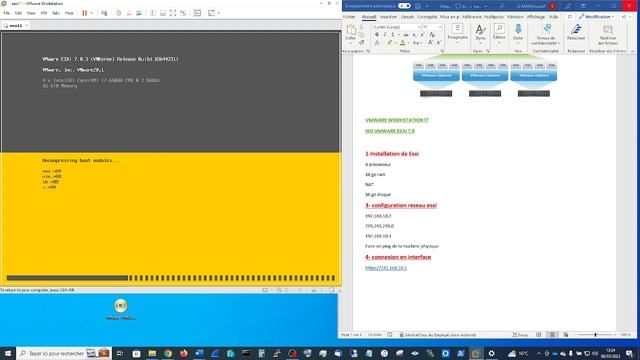Open the font name dropdown
This screenshot has width=640, height=360.
tap(418, 27)
